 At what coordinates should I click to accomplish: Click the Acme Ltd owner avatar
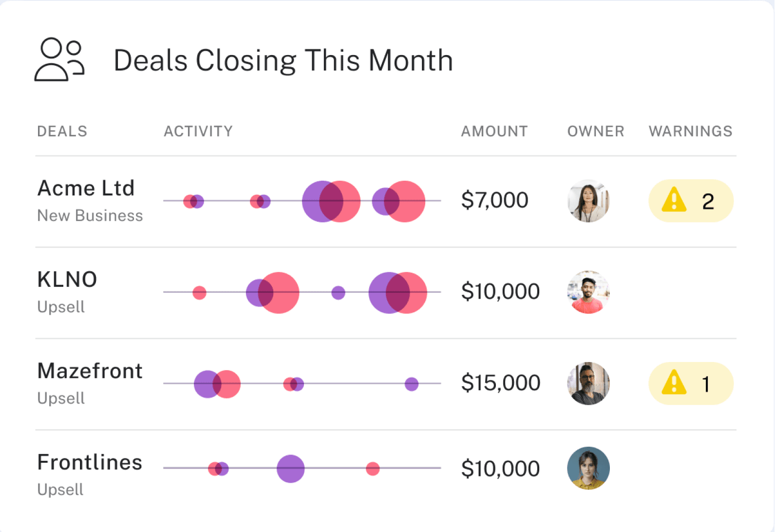pyautogui.click(x=588, y=201)
